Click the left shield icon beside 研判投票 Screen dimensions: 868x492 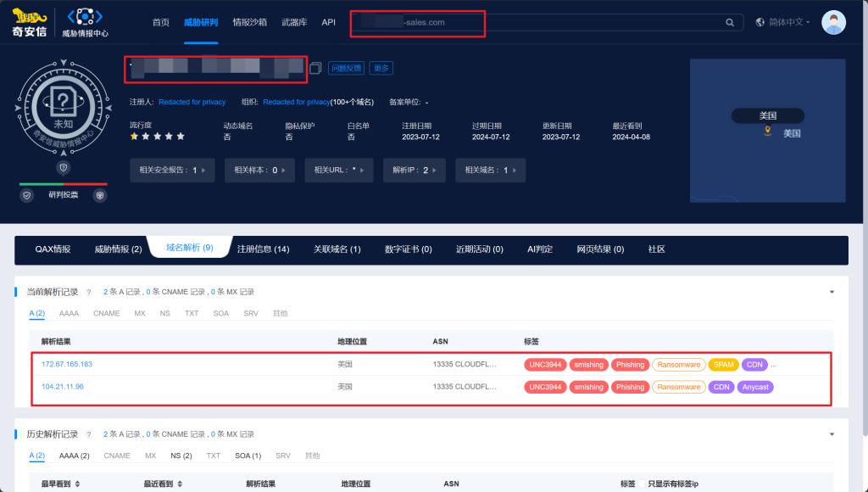[x=27, y=195]
